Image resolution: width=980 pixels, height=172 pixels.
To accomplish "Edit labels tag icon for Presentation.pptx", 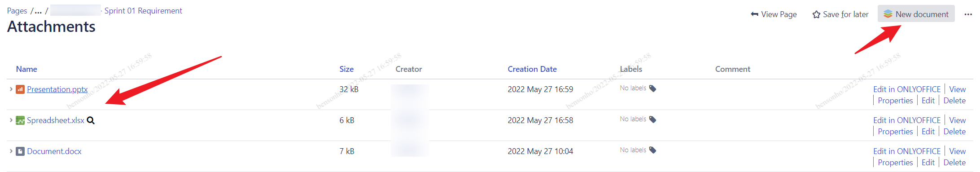I will click(x=652, y=88).
